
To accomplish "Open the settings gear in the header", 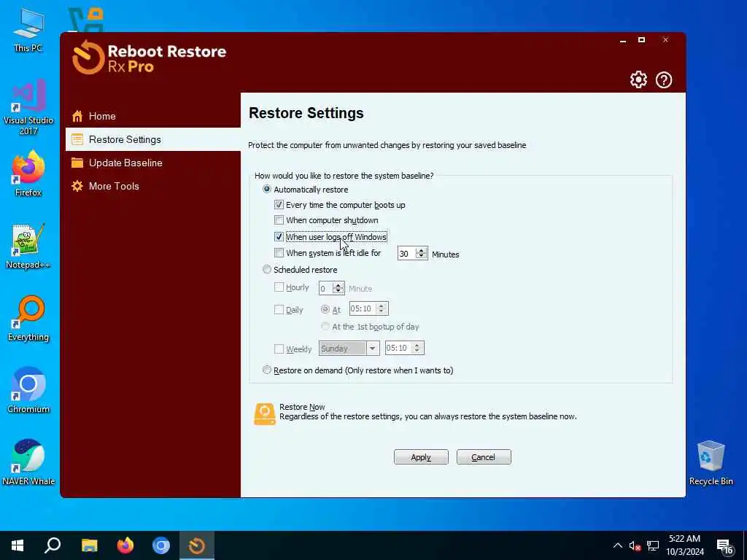I will click(638, 79).
